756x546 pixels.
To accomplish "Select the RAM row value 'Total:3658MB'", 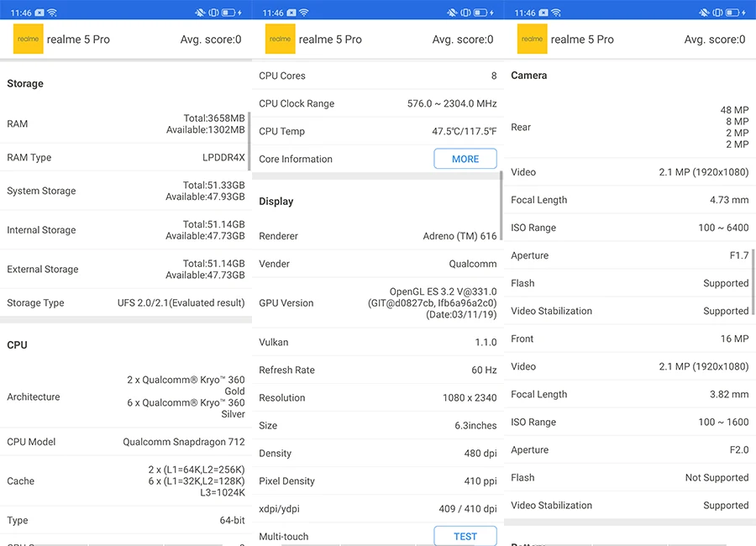I will click(214, 118).
